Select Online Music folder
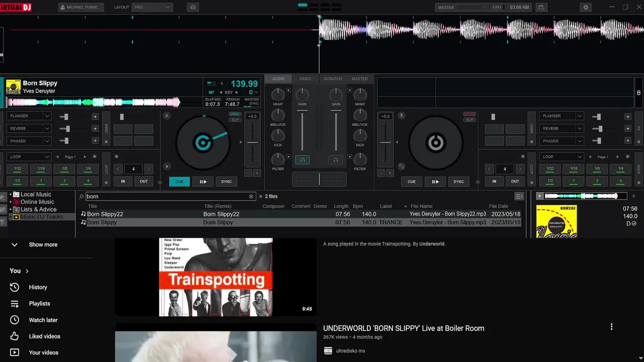Image resolution: width=644 pixels, height=362 pixels. click(37, 202)
